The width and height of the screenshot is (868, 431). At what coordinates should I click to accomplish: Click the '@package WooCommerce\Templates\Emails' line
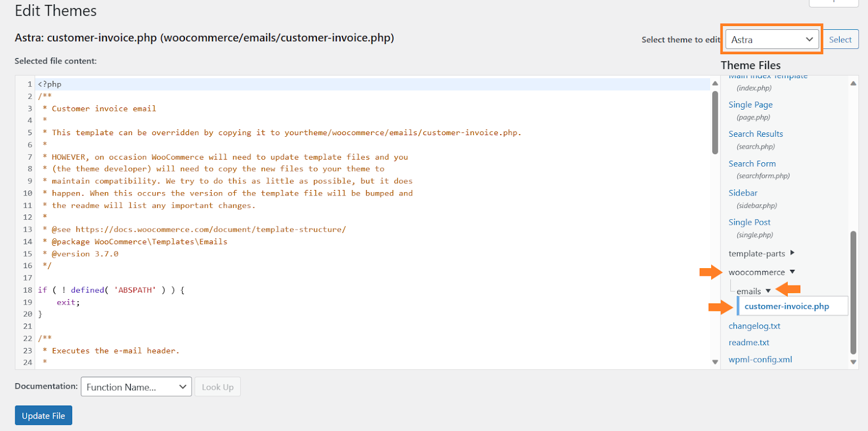(135, 242)
